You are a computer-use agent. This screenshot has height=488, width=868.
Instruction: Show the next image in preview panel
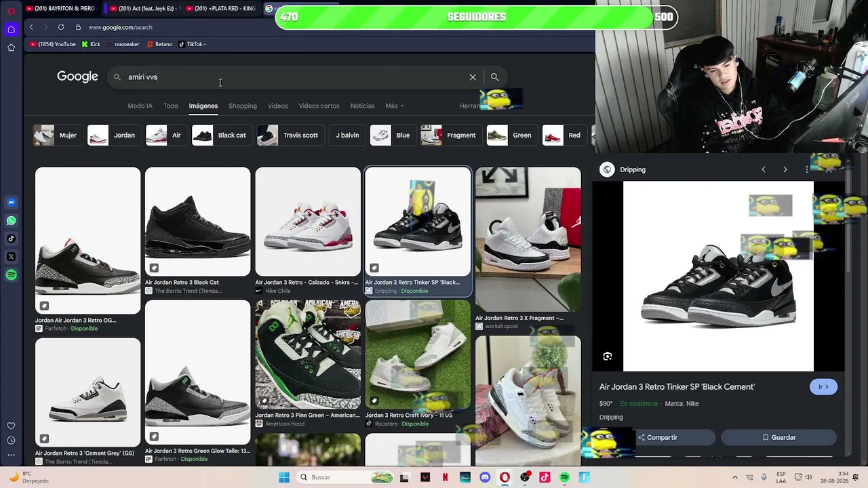coord(785,169)
